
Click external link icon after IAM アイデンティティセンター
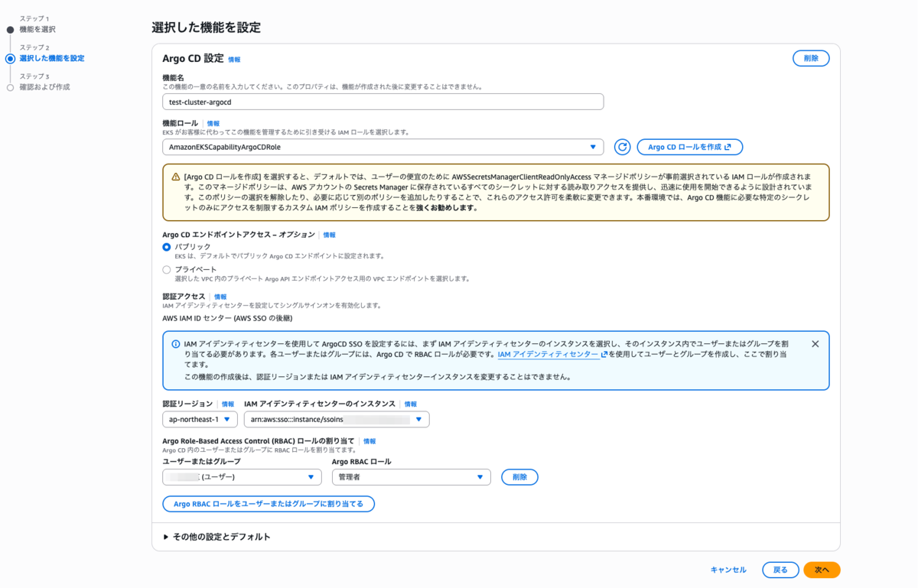pyautogui.click(x=604, y=355)
